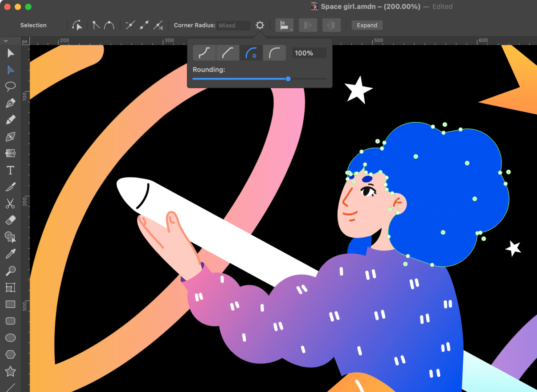Click the node-on-line crossed icon

tap(130, 25)
